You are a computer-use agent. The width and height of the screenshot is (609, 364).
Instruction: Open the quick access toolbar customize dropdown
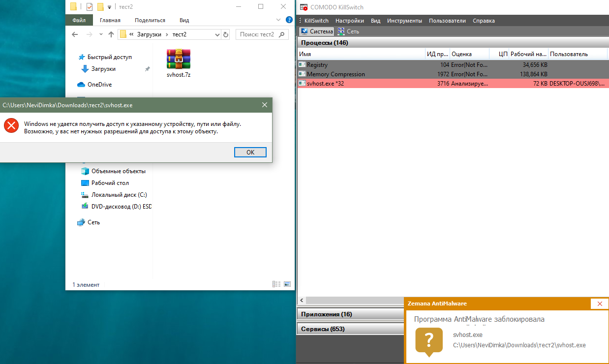point(109,7)
